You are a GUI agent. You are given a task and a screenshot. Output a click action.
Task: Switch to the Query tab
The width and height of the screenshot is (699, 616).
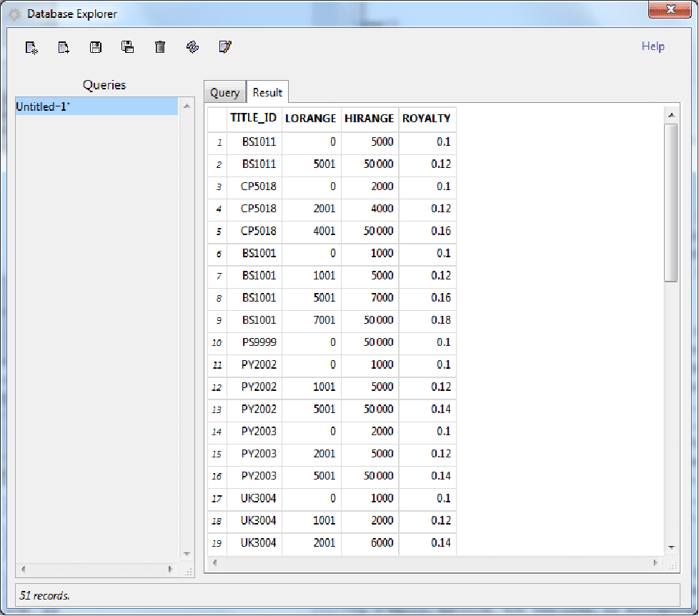[224, 93]
